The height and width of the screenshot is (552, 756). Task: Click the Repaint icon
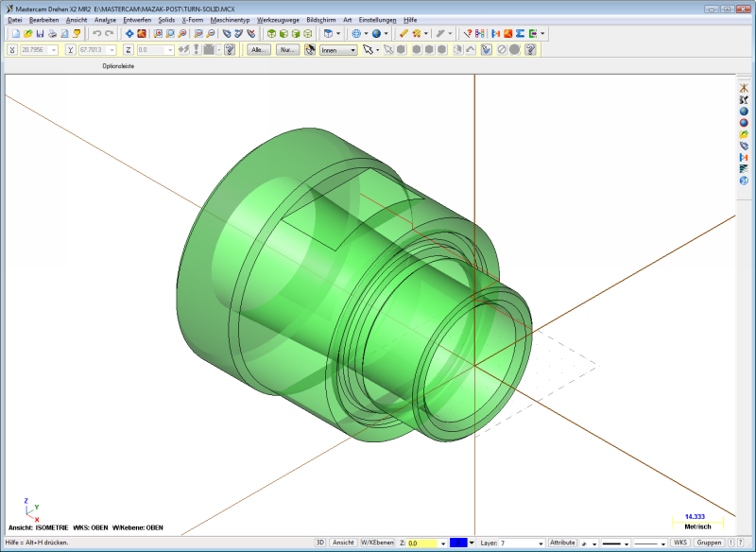[142, 34]
